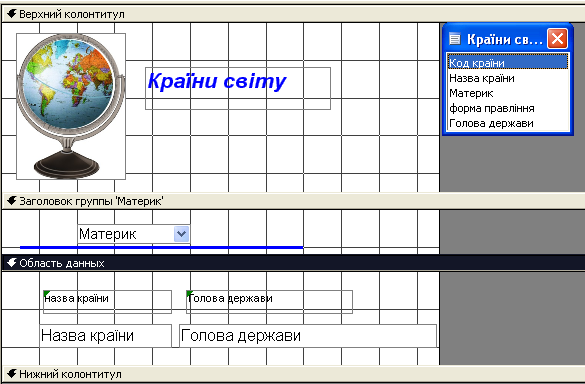Click the arrow icon beside 'Нижний колонтитул'
The image size is (585, 384).
(x=12, y=374)
